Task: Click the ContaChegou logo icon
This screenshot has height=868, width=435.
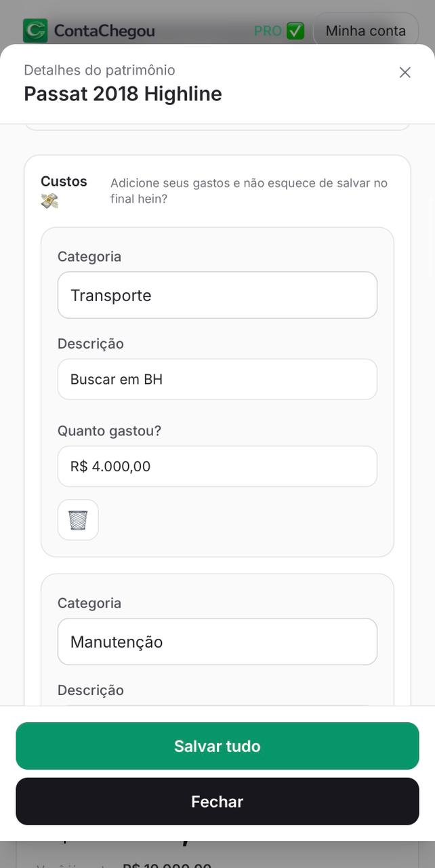Action: (x=33, y=31)
